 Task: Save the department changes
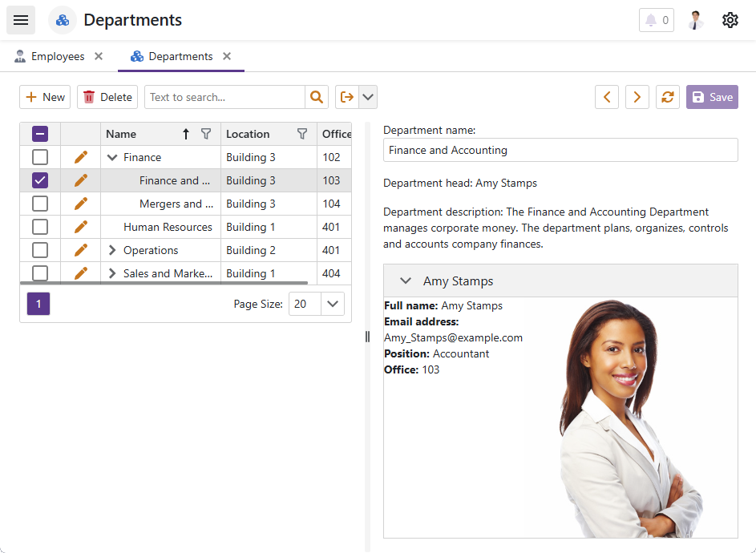coord(712,97)
